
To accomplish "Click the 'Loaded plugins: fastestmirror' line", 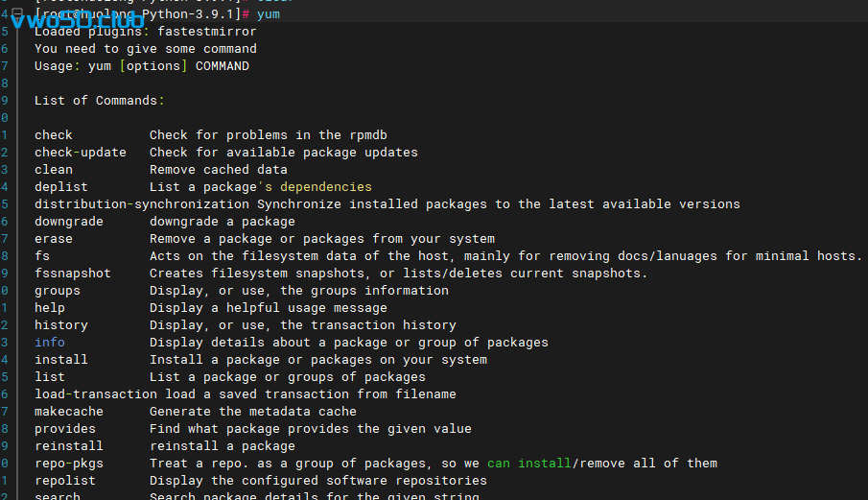I will pyautogui.click(x=145, y=32).
